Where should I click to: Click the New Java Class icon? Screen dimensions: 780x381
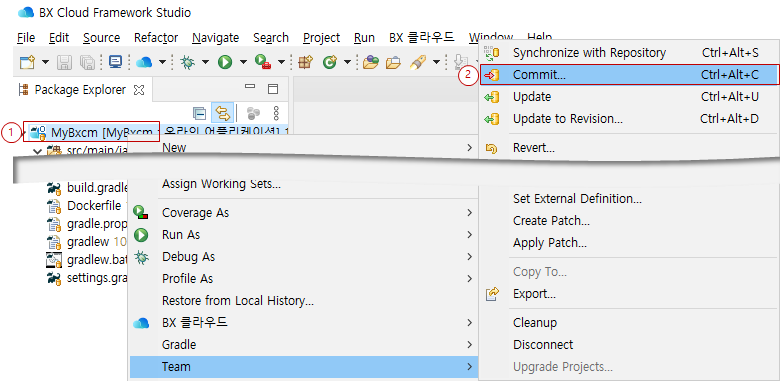(x=329, y=62)
